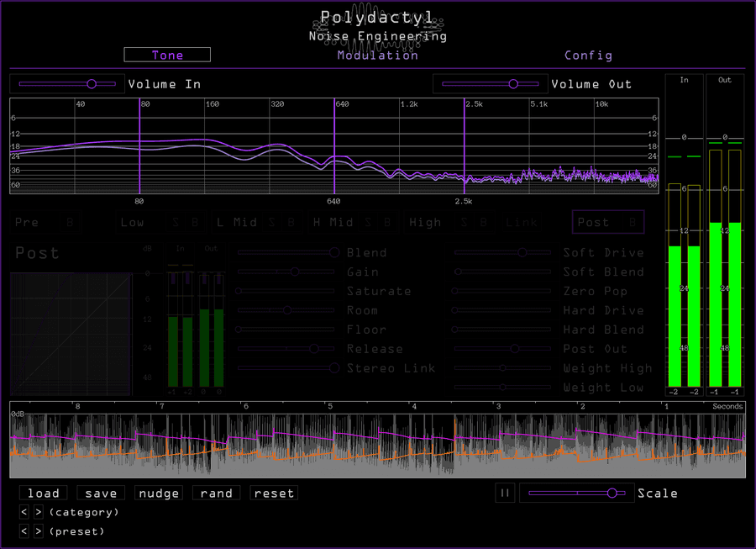The width and height of the screenshot is (756, 549).
Task: Click the Post compression curve graph
Action: (71, 334)
